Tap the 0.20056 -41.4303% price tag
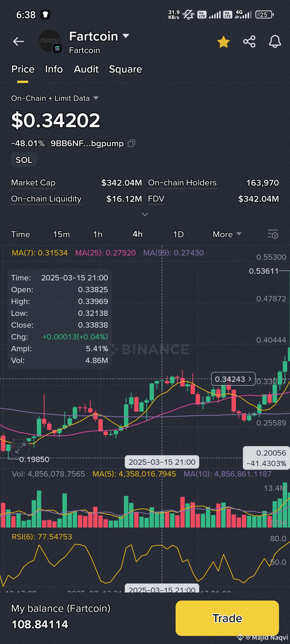The width and height of the screenshot is (290, 644). pyautogui.click(x=266, y=458)
